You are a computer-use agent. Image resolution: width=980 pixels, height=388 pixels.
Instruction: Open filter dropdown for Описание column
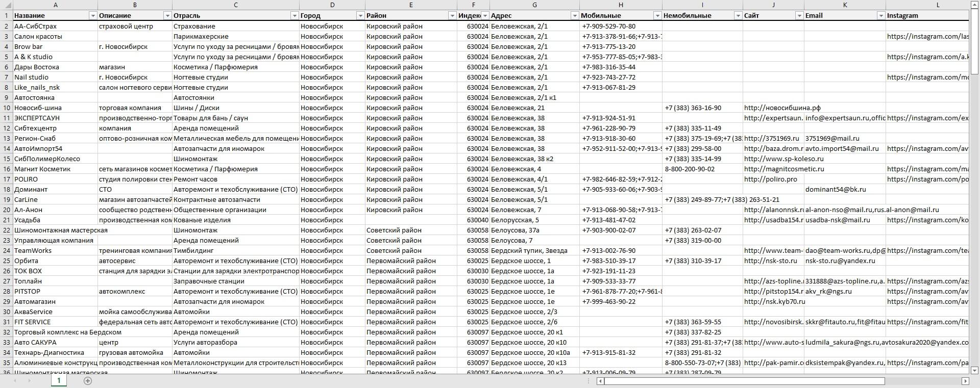pos(167,16)
